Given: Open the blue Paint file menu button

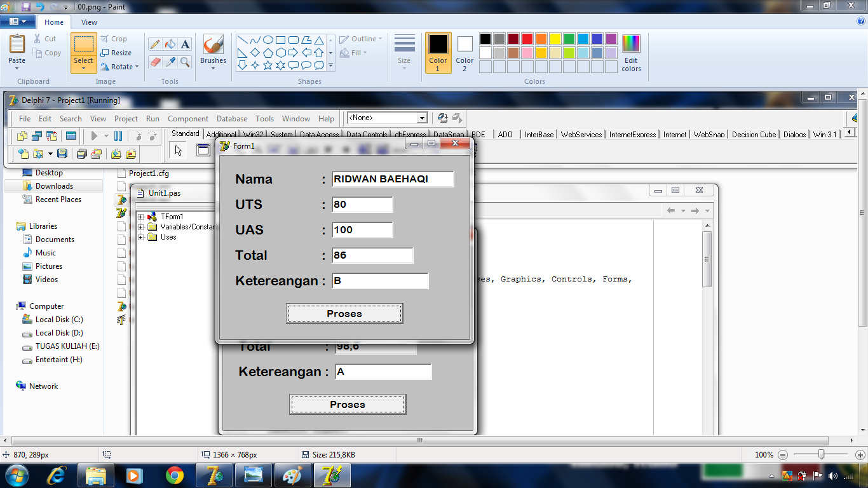Looking at the screenshot, I should tap(18, 22).
